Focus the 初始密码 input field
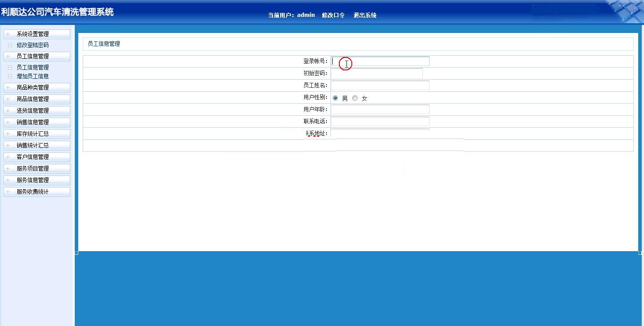The image size is (644, 326). [377, 73]
